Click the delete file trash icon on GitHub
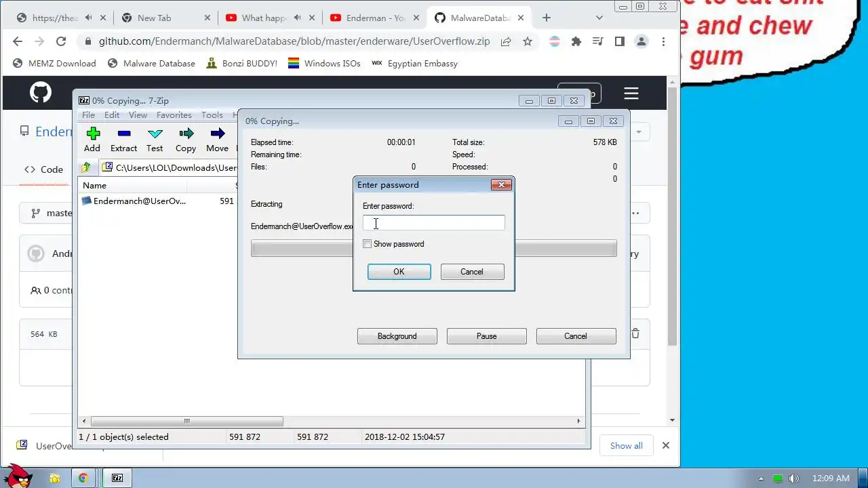The image size is (868, 488). click(x=635, y=333)
